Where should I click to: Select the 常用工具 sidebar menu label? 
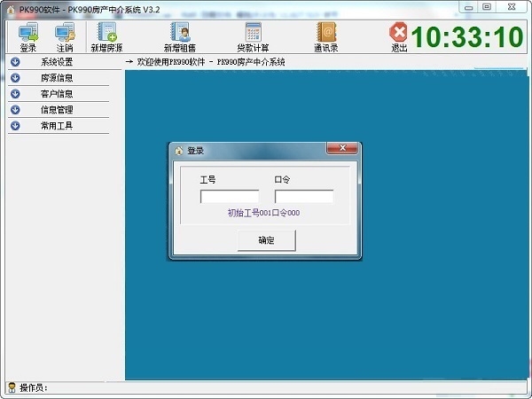pyautogui.click(x=57, y=126)
